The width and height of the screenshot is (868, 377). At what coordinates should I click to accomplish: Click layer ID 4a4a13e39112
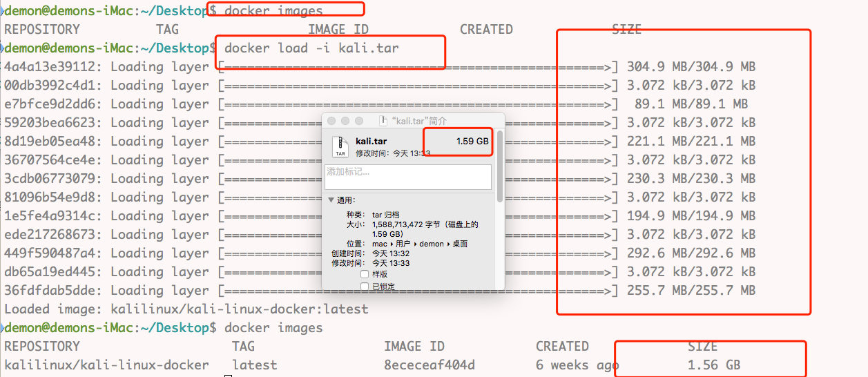49,67
